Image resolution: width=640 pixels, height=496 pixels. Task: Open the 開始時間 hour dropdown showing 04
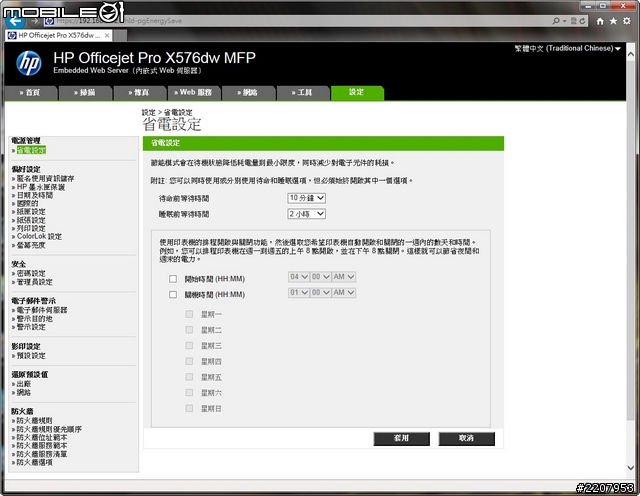coord(299,277)
